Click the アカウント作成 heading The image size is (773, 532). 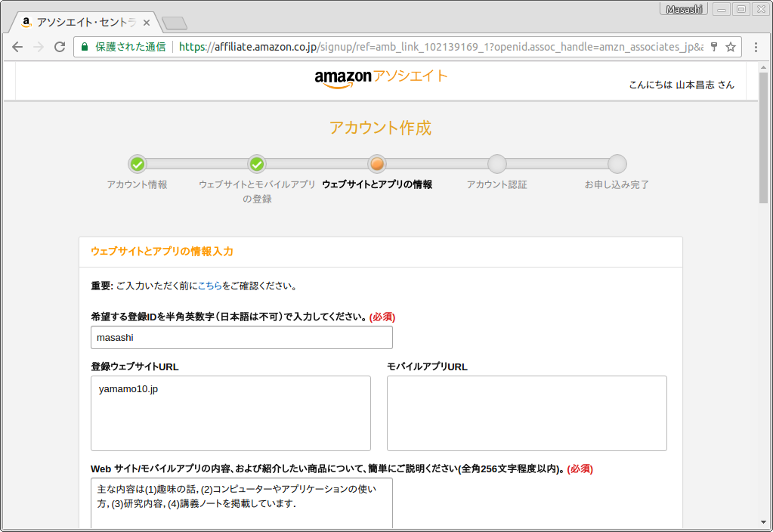pyautogui.click(x=380, y=128)
